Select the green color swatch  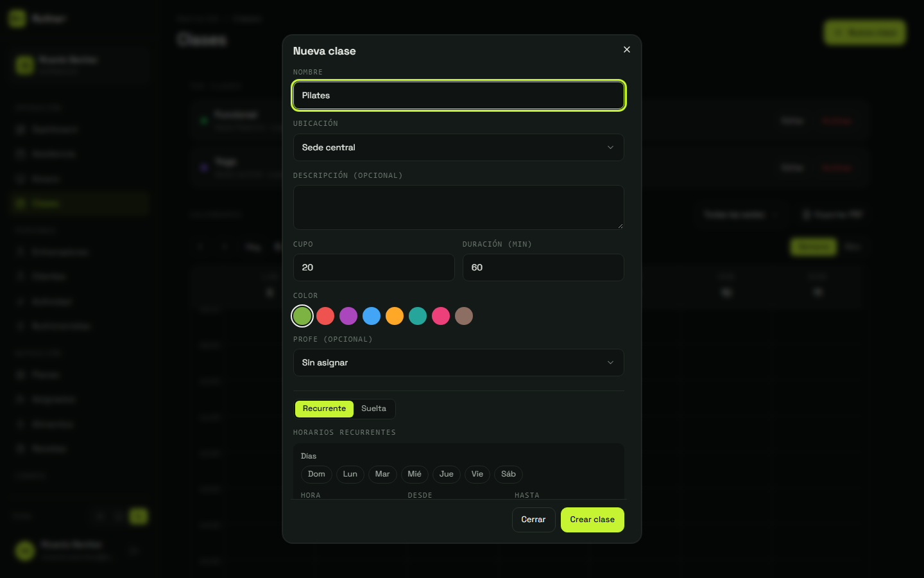[x=302, y=316]
